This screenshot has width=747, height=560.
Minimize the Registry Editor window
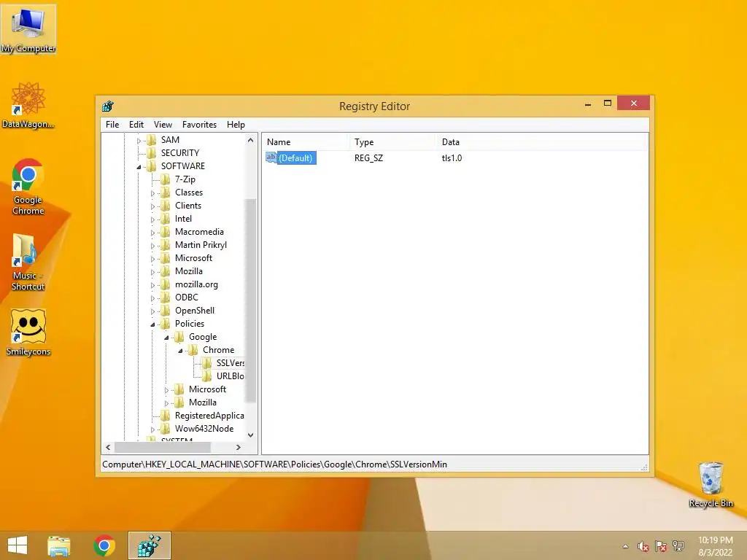click(588, 104)
